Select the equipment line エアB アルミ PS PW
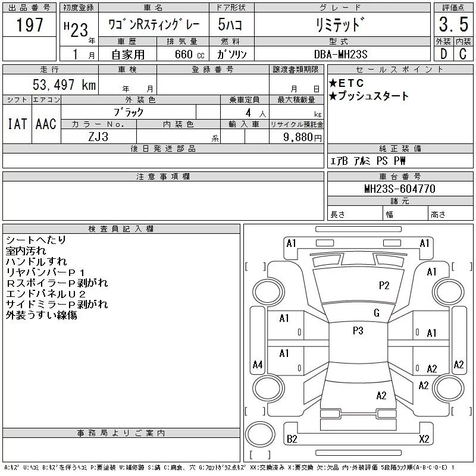476x476 pixels. [x=368, y=161]
